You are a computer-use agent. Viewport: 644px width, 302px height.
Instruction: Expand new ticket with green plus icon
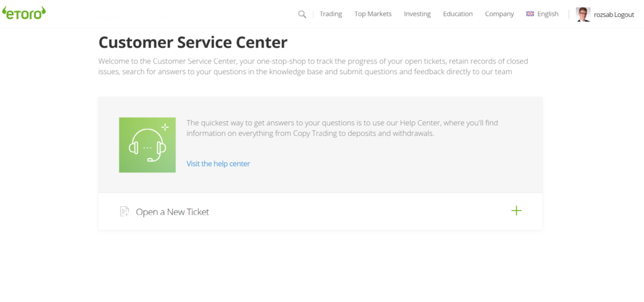[516, 211]
